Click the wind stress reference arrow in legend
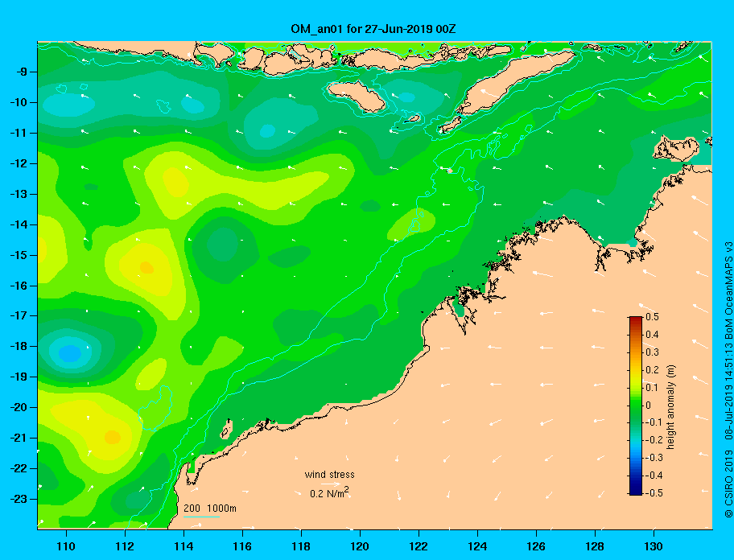The image size is (734, 560). 331,484
